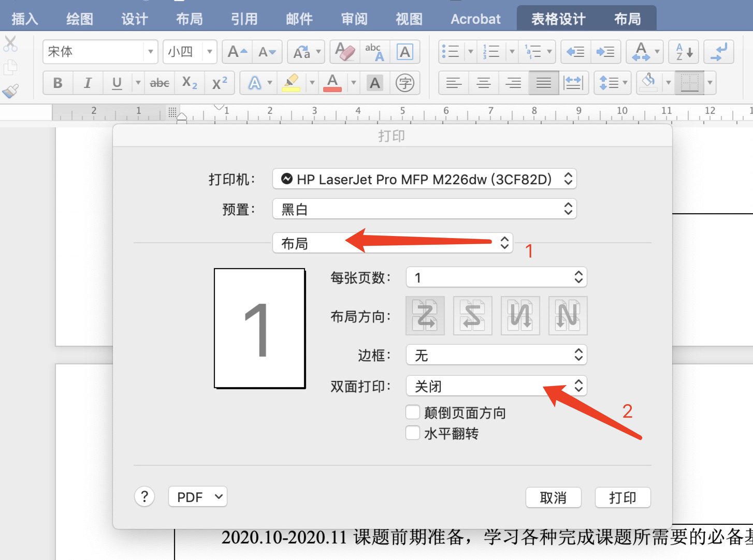Apply subscript formatting
This screenshot has height=560, width=753.
190,83
